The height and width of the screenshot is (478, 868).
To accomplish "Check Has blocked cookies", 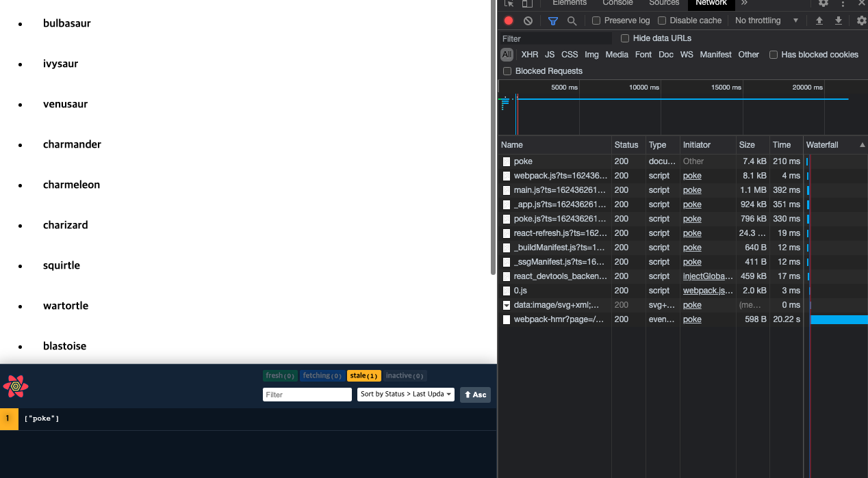I will pos(774,55).
